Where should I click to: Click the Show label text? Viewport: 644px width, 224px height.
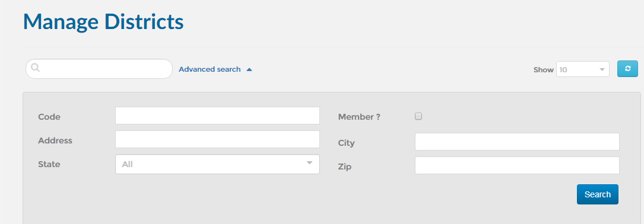click(543, 70)
